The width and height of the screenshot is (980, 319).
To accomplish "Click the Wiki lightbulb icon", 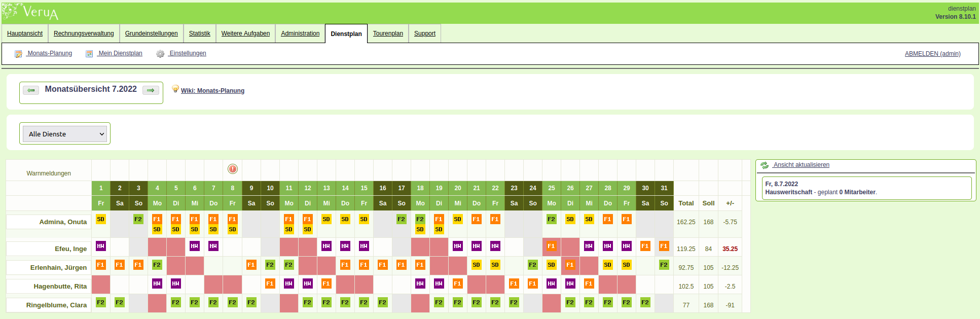I will pyautogui.click(x=175, y=89).
